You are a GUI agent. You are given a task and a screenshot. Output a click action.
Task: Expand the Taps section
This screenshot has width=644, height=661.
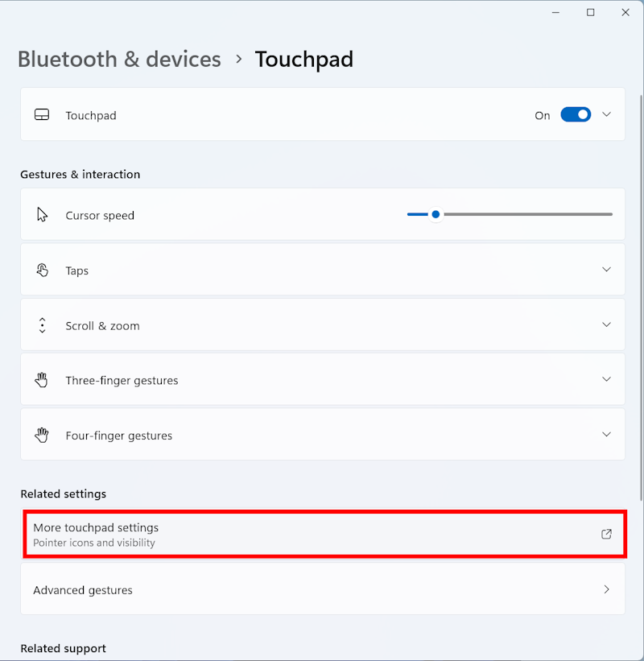323,270
